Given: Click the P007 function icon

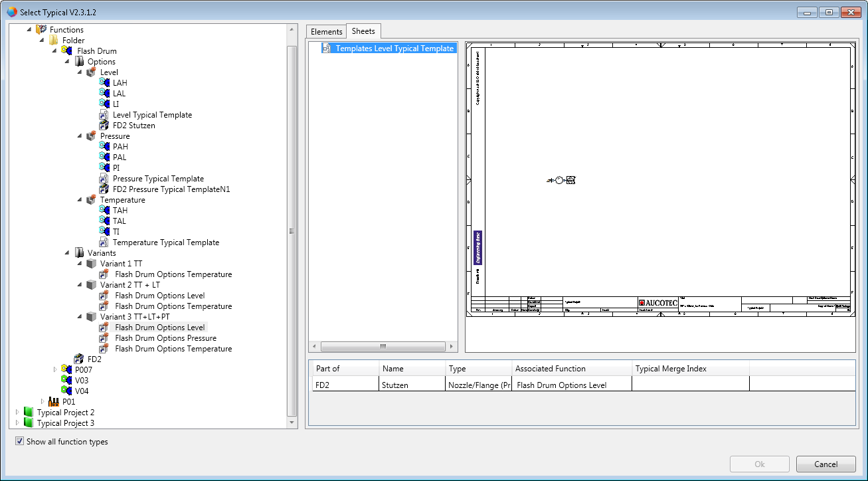Looking at the screenshot, I should tap(66, 370).
